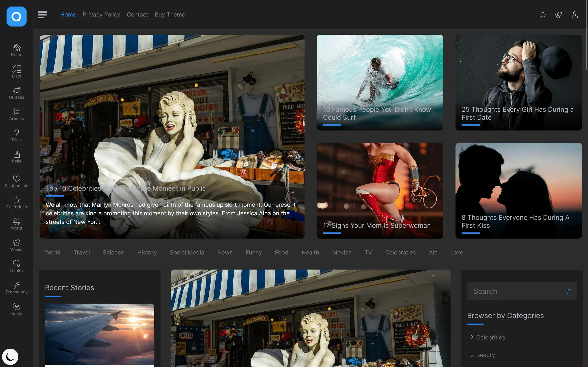Open the Privacy Policy menu item
Screen dimensions: 588x367
pos(101,14)
